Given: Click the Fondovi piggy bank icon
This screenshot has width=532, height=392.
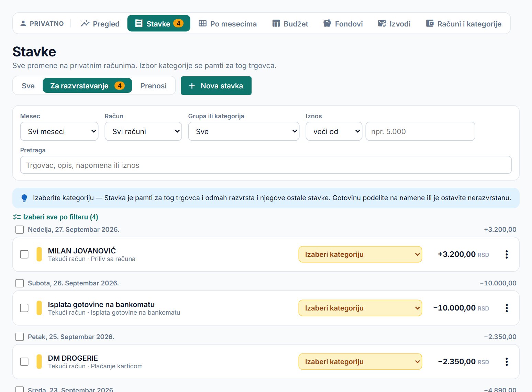Looking at the screenshot, I should pyautogui.click(x=327, y=23).
